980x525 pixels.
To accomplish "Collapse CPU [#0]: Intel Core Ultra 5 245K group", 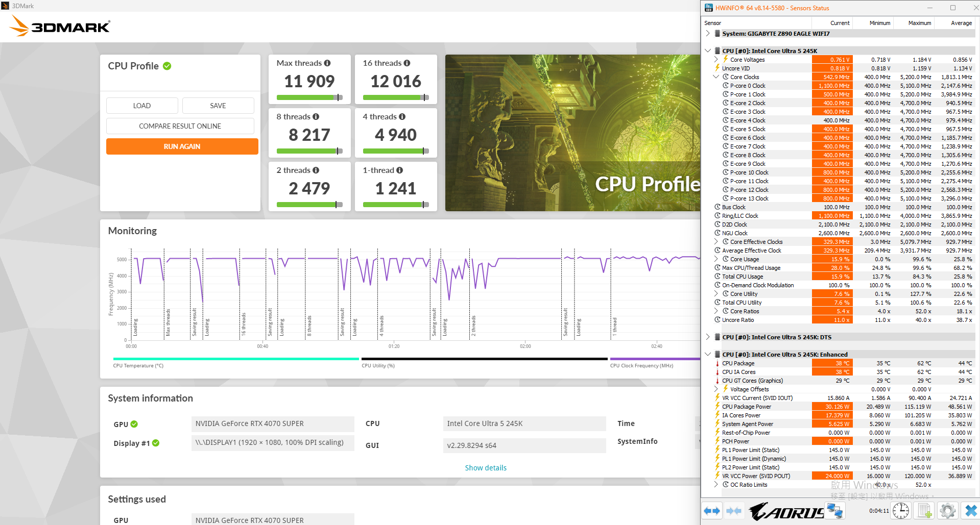I will [708, 51].
